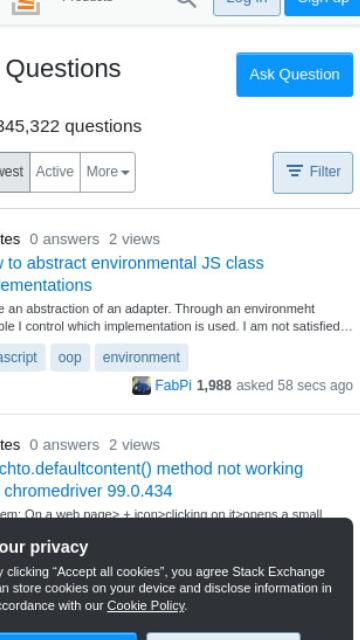
Task: Select the Newest tab
Action: click(x=14, y=172)
